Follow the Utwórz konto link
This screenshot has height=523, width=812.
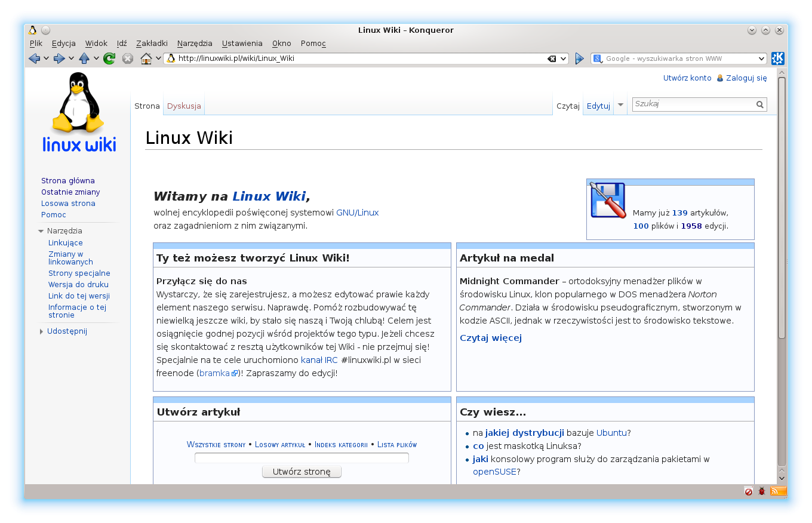point(687,78)
